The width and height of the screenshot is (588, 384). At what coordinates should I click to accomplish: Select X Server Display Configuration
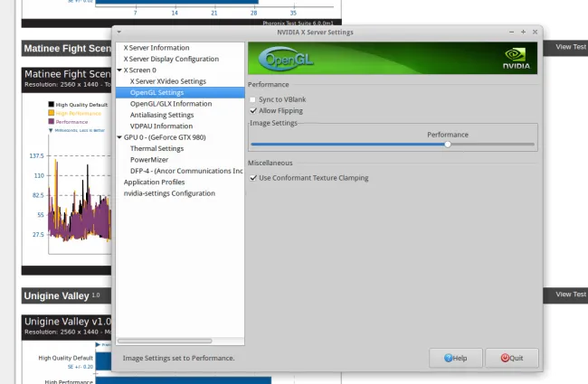click(171, 59)
